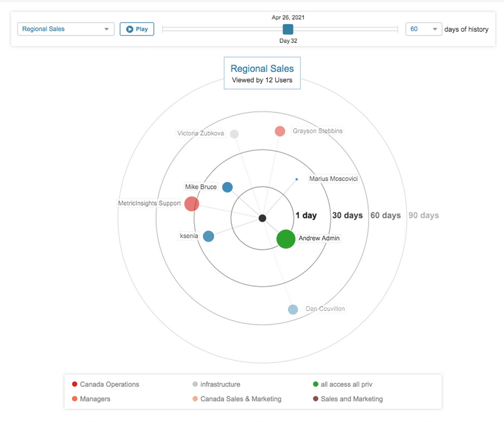The width and height of the screenshot is (504, 422).
Task: Click the black center node
Action: (262, 218)
